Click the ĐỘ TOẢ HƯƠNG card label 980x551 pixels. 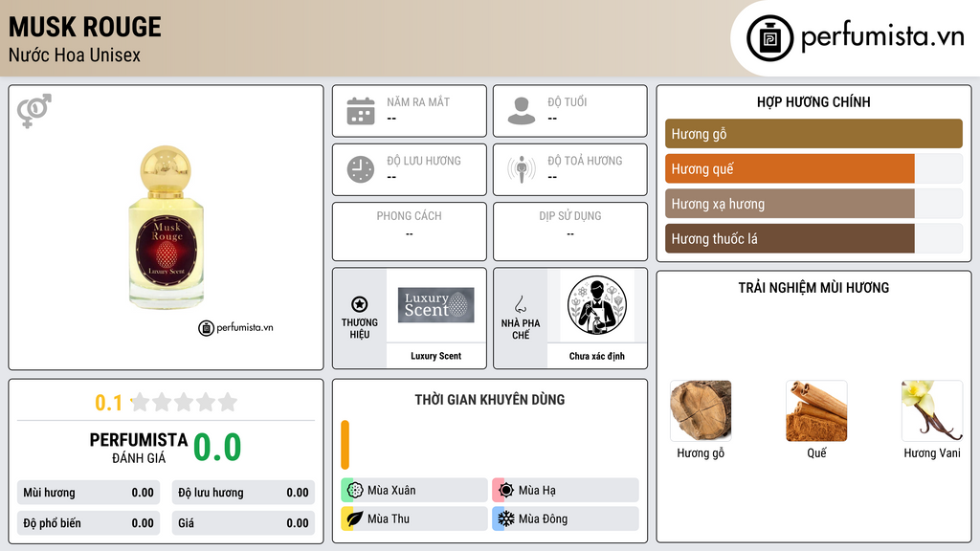point(585,161)
